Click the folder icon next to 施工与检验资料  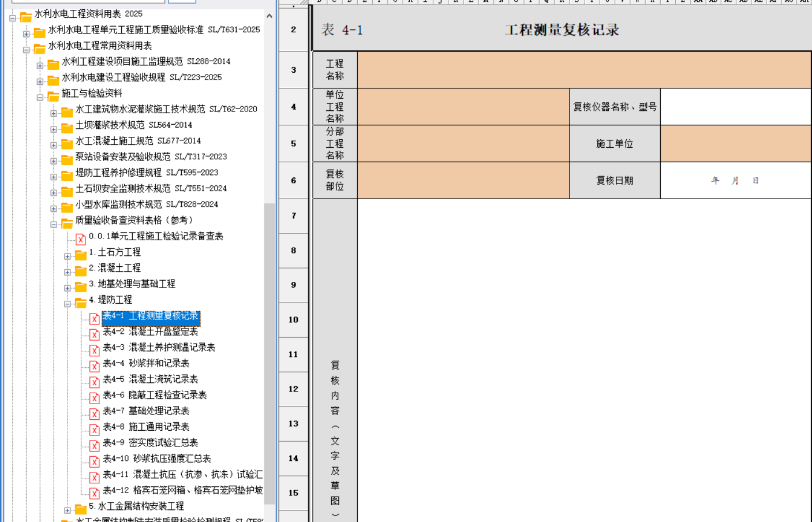(x=53, y=95)
